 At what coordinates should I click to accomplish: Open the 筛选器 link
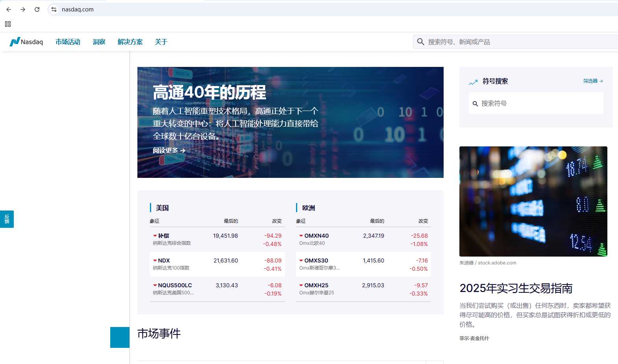click(x=593, y=81)
